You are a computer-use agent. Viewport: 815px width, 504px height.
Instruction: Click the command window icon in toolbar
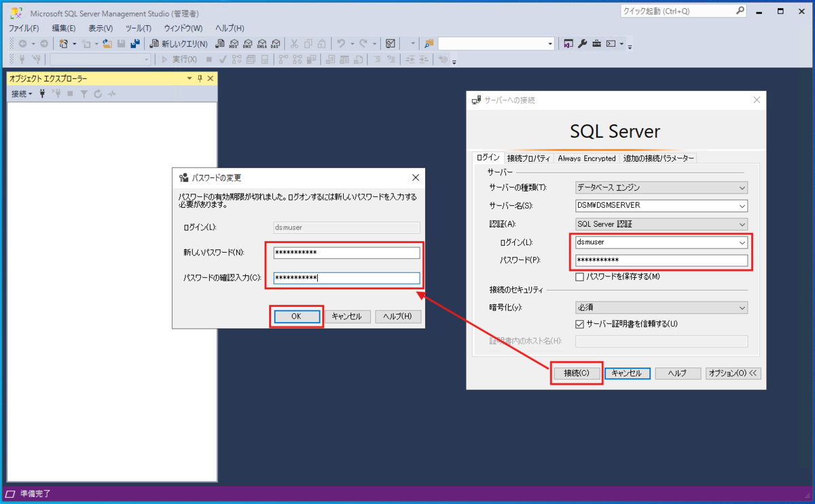pyautogui.click(x=611, y=43)
